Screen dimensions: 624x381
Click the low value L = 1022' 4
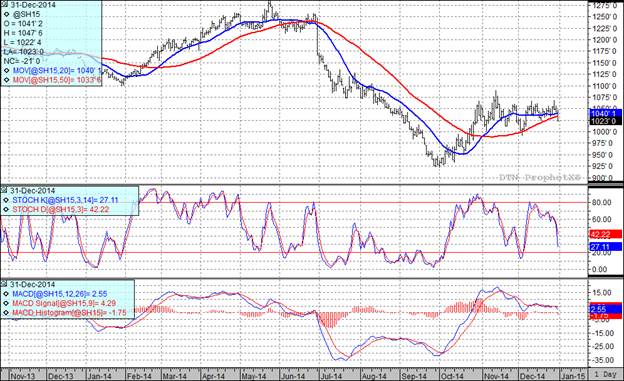(x=22, y=43)
